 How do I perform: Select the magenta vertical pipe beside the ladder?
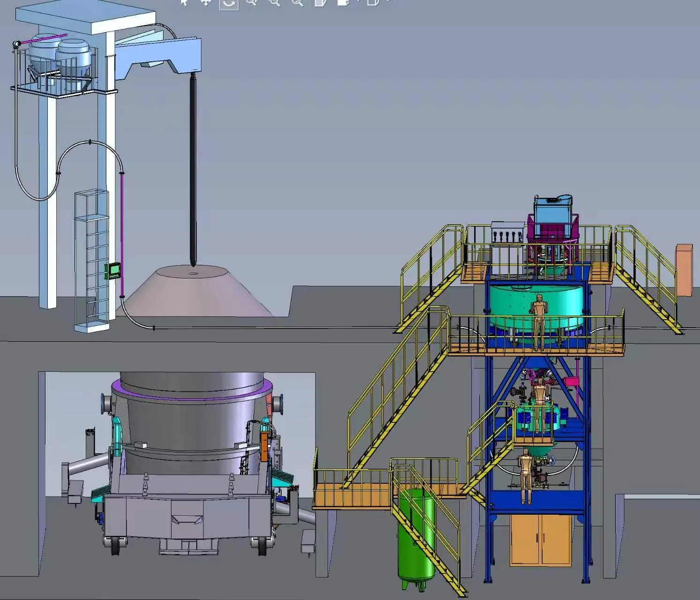tap(122, 234)
